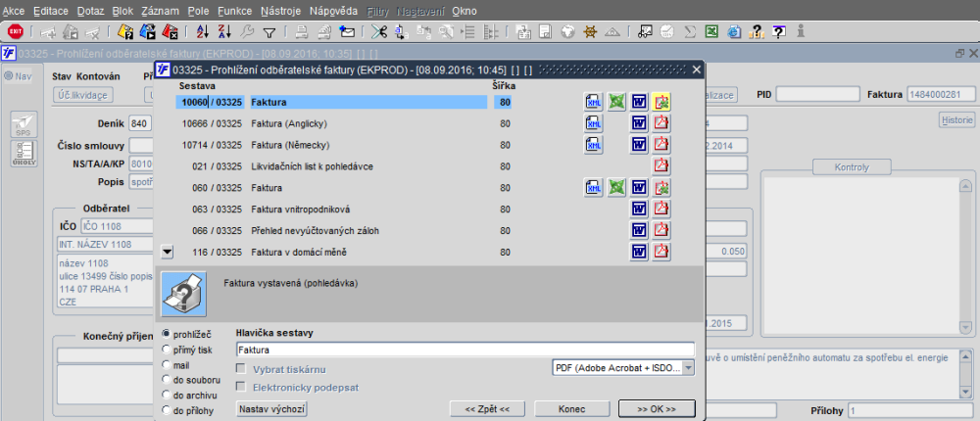This screenshot has height=421, width=980.
Task: Open the Funkce menu
Action: point(235,11)
